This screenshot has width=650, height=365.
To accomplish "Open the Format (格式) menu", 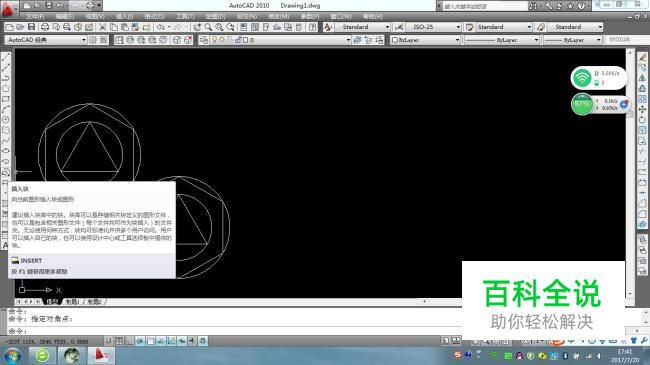I will click(154, 17).
